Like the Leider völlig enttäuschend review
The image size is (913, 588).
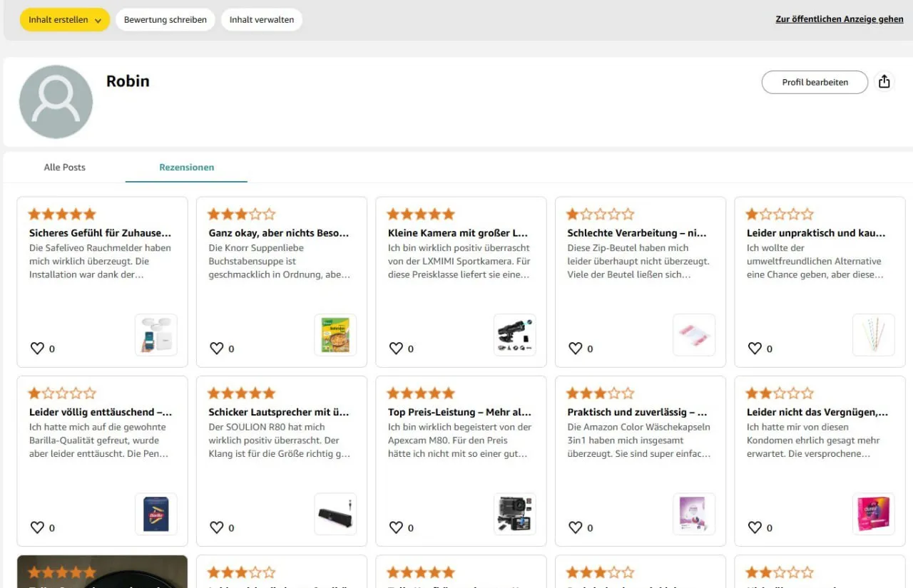pyautogui.click(x=37, y=527)
